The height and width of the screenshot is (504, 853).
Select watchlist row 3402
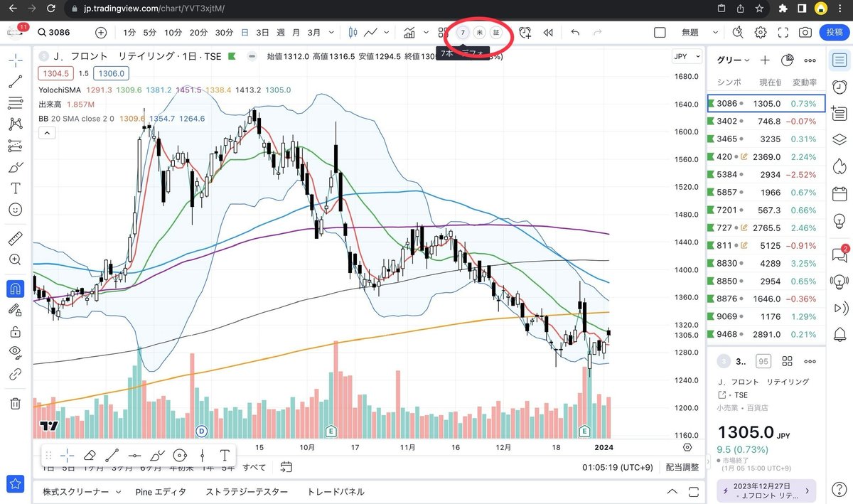pyautogui.click(x=766, y=121)
